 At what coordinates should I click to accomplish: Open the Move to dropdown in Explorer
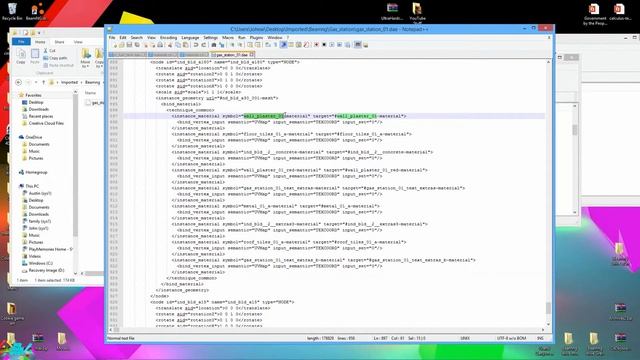[85, 58]
